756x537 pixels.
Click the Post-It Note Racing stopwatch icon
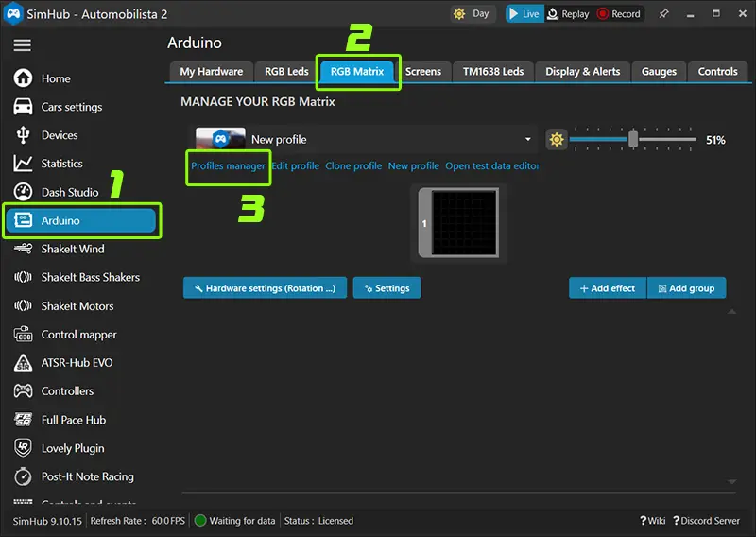pyautogui.click(x=23, y=476)
